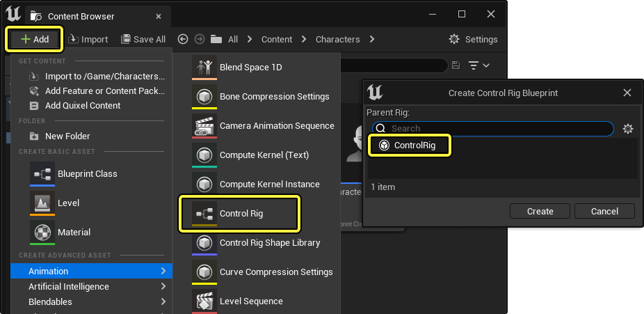
Task: Click the Bone Compression Settings icon
Action: click(x=204, y=97)
